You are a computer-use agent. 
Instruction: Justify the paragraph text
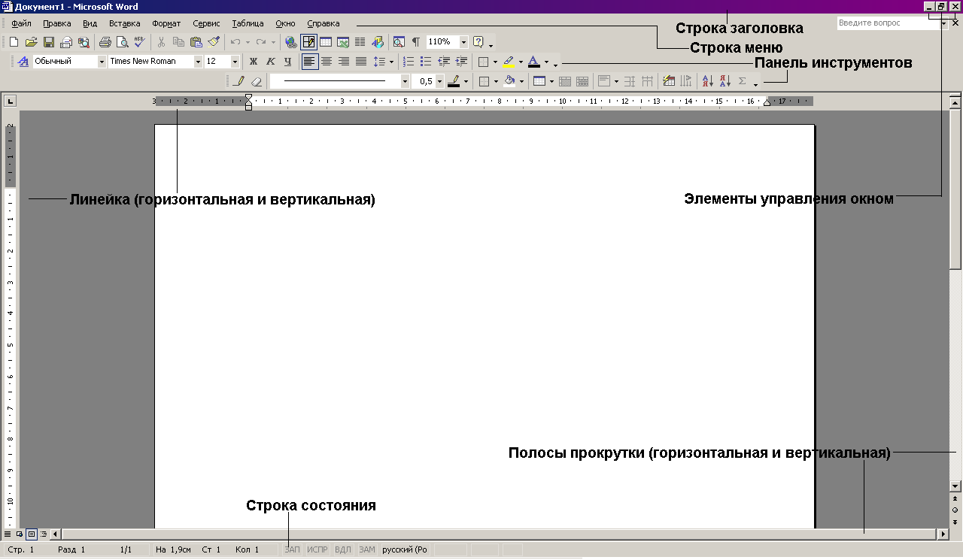361,62
